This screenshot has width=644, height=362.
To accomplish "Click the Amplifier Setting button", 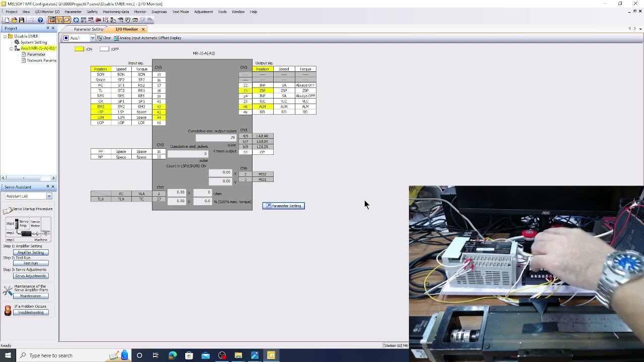I will [31, 252].
